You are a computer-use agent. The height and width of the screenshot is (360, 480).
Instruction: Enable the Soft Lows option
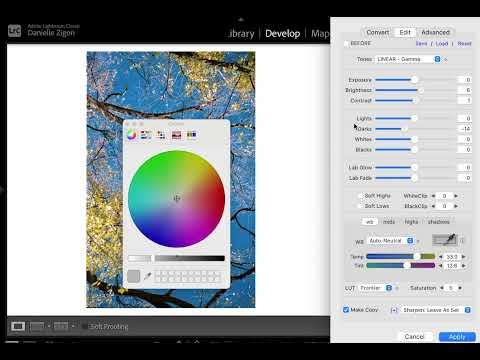[360, 206]
